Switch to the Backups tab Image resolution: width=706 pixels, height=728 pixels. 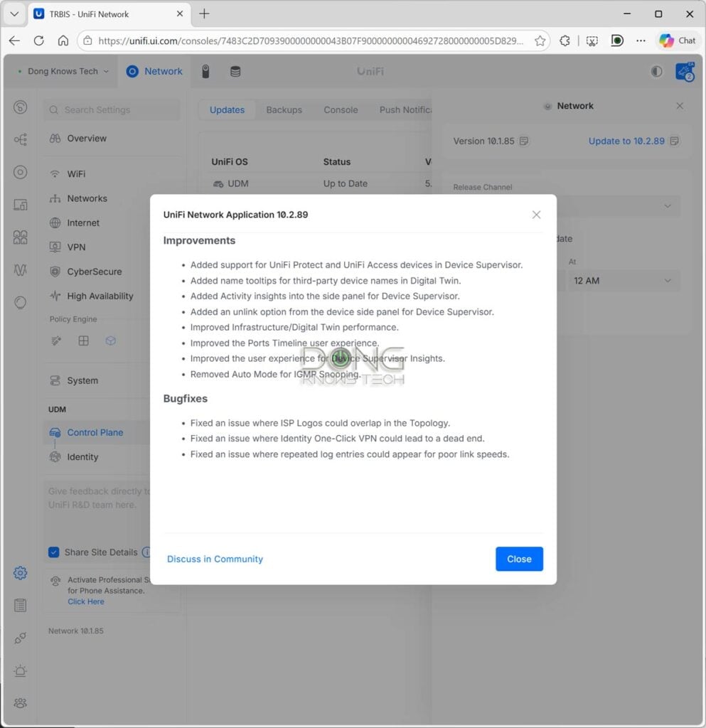pyautogui.click(x=284, y=109)
